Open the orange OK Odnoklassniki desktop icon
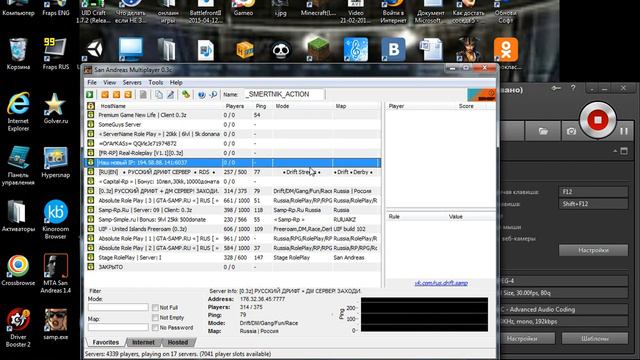The width and height of the screenshot is (640, 360). coord(506,49)
